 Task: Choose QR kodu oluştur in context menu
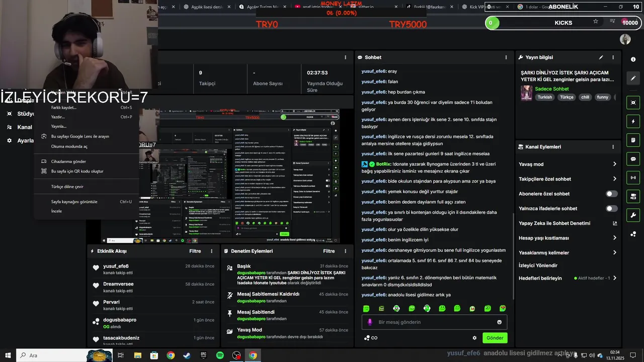[87, 171]
